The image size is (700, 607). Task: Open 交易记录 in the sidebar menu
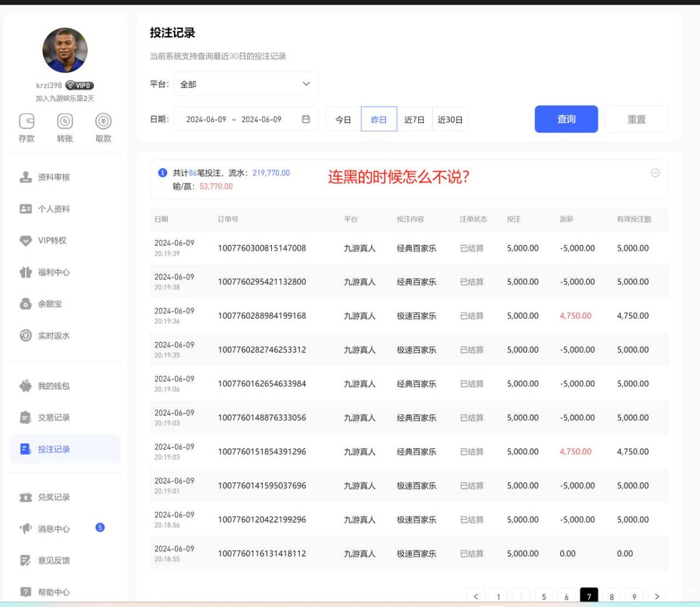coord(54,418)
